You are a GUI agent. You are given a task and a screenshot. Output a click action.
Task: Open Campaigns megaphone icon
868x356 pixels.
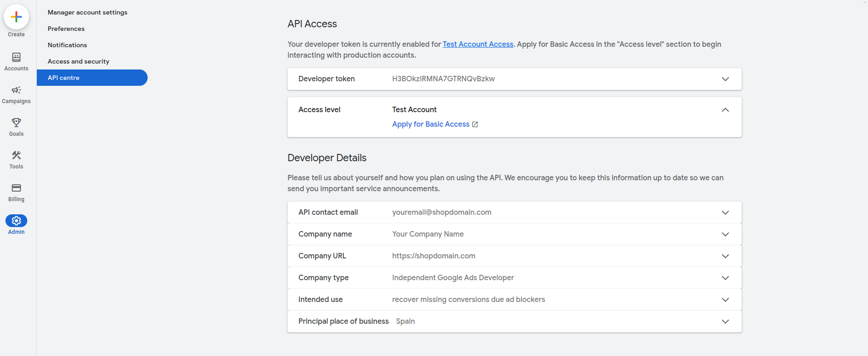pos(16,90)
